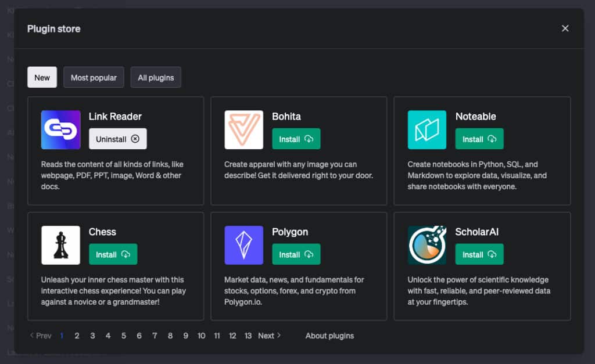This screenshot has width=595, height=364.
Task: Click the Polygon plugin title
Action: point(290,232)
